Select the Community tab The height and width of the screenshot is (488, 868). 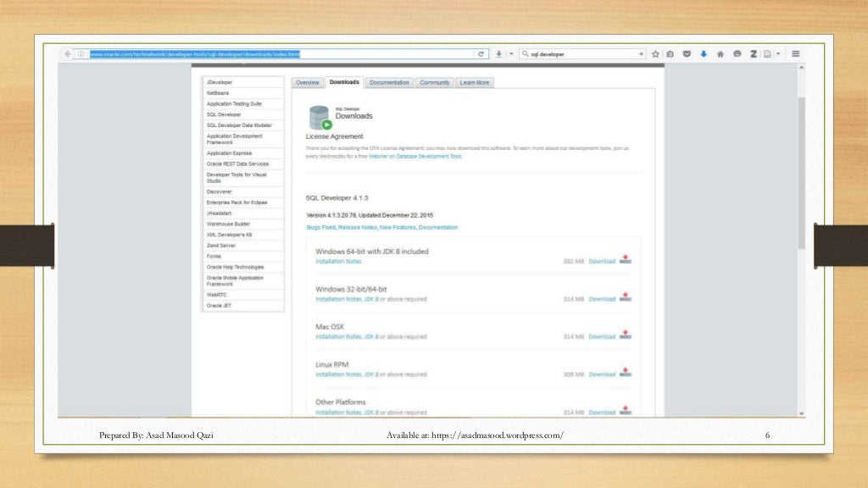(x=435, y=82)
